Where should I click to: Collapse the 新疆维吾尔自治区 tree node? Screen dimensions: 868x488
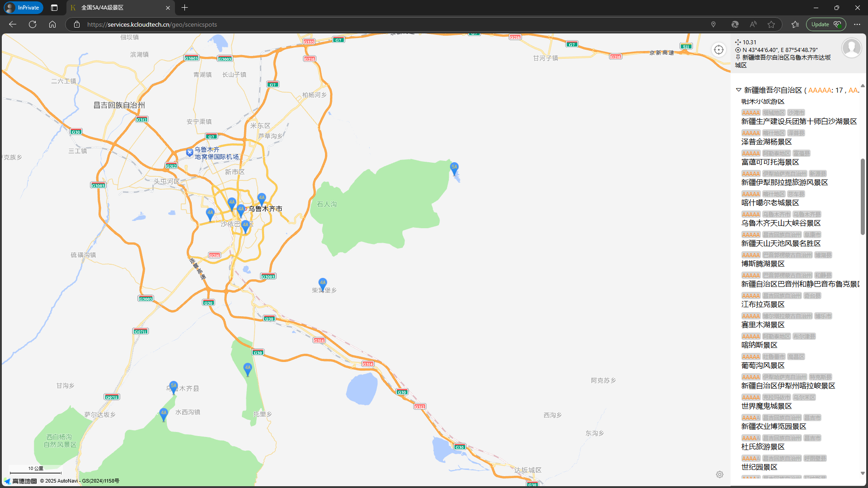pyautogui.click(x=739, y=90)
